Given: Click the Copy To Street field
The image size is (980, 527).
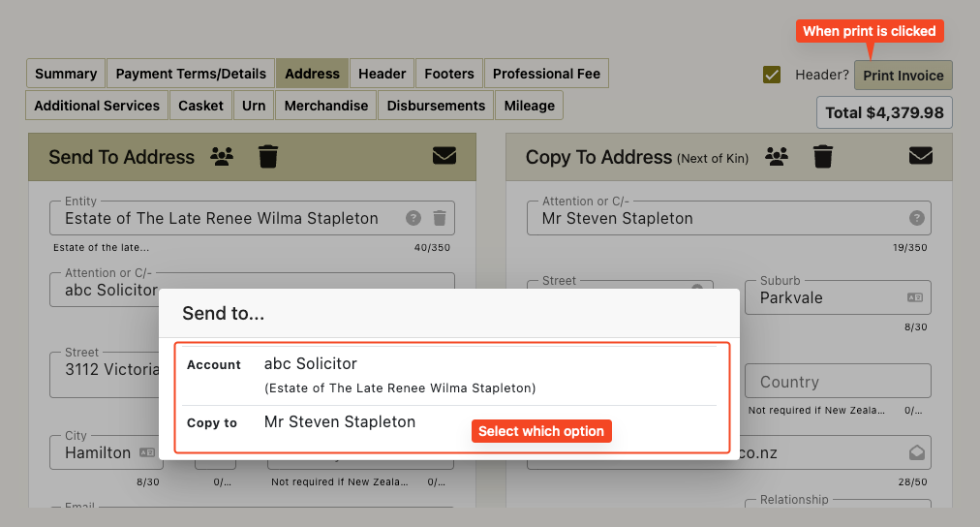Looking at the screenshot, I should [x=619, y=285].
